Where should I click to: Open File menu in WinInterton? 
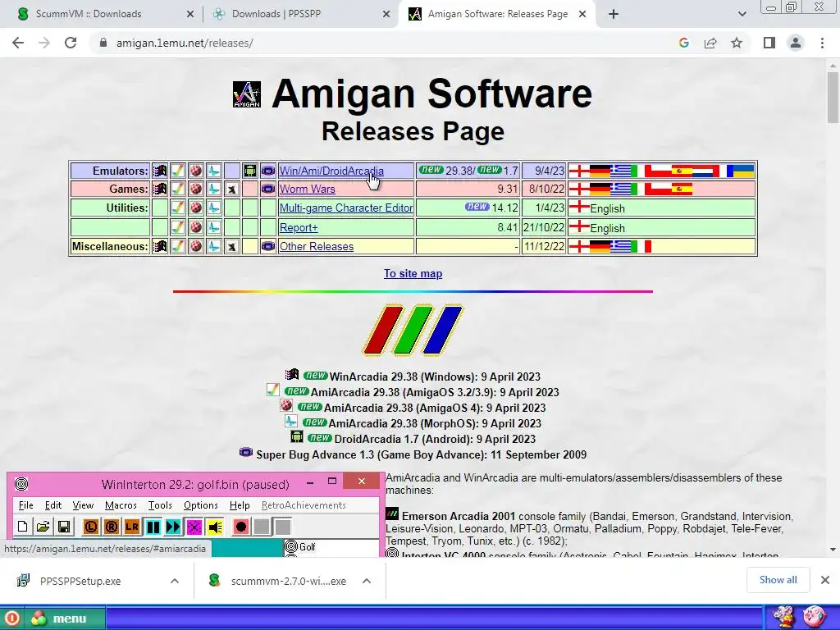25,505
